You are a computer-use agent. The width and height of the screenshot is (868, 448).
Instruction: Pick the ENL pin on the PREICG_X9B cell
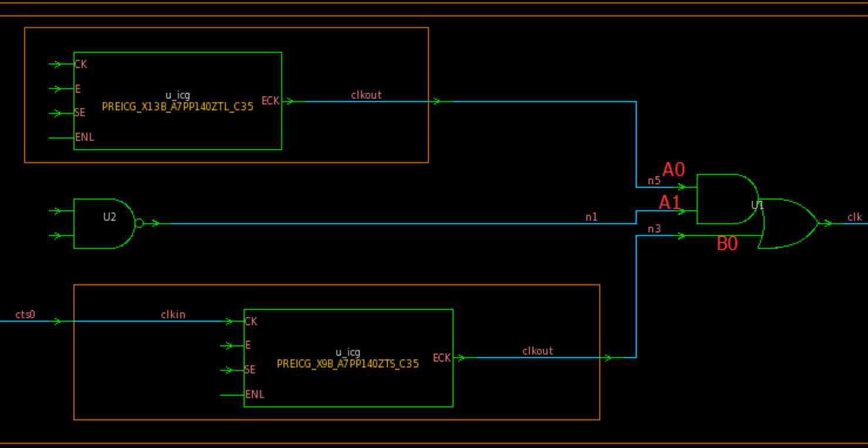pos(255,395)
